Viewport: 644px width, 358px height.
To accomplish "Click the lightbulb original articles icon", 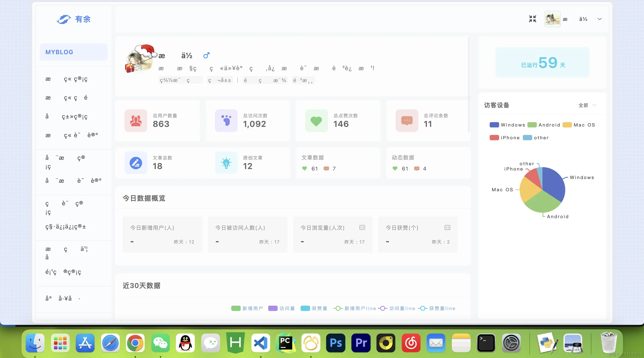I will tap(226, 163).
